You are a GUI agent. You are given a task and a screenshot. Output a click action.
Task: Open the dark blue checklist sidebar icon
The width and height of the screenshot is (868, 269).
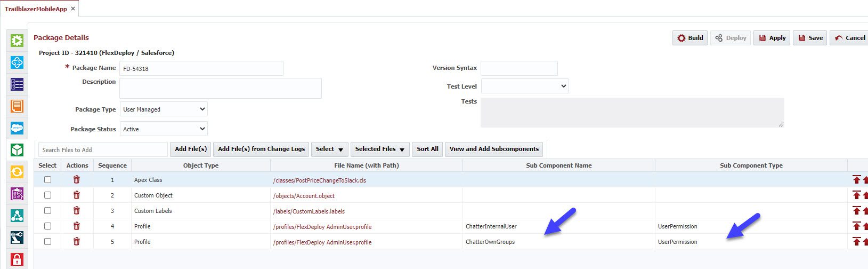coord(17,84)
